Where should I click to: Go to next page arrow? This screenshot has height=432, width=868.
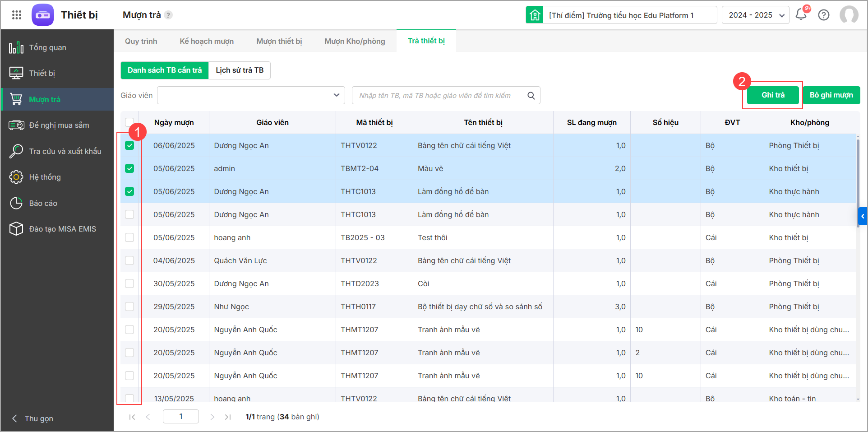(212, 417)
